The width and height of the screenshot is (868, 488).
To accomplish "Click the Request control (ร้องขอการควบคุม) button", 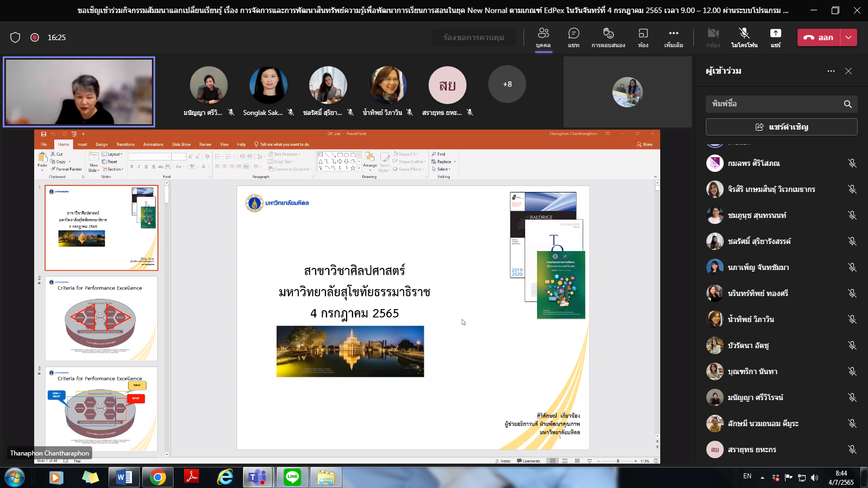I will coord(474,37).
